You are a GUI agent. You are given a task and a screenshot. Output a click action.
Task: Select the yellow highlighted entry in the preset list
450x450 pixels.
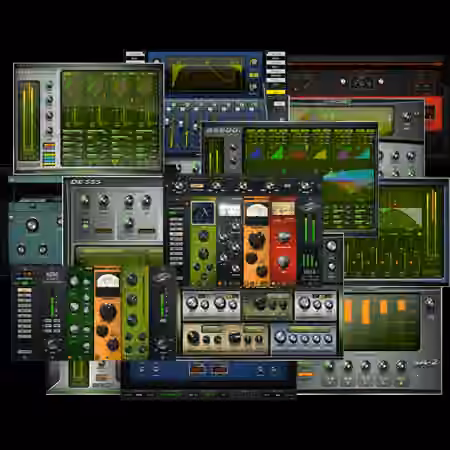276,92
